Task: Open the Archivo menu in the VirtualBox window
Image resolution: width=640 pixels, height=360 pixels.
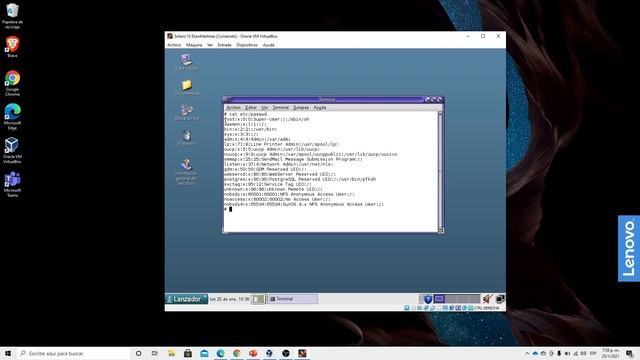Action: pyautogui.click(x=174, y=45)
